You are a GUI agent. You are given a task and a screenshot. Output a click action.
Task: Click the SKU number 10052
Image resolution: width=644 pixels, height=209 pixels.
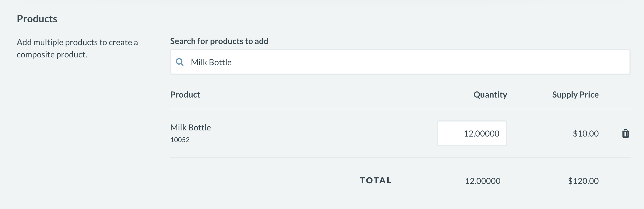(x=180, y=140)
